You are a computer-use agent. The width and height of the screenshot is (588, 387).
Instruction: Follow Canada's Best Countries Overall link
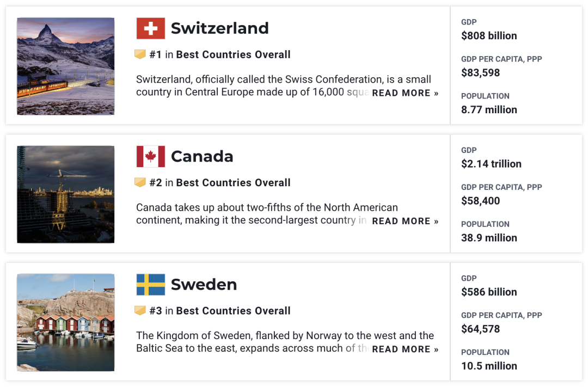233,183
